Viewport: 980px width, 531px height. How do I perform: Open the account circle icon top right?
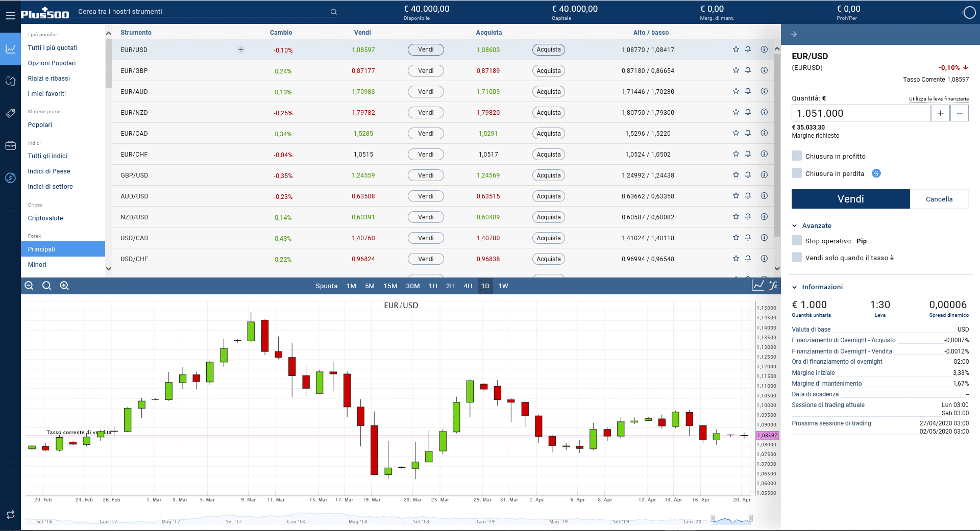969,13
